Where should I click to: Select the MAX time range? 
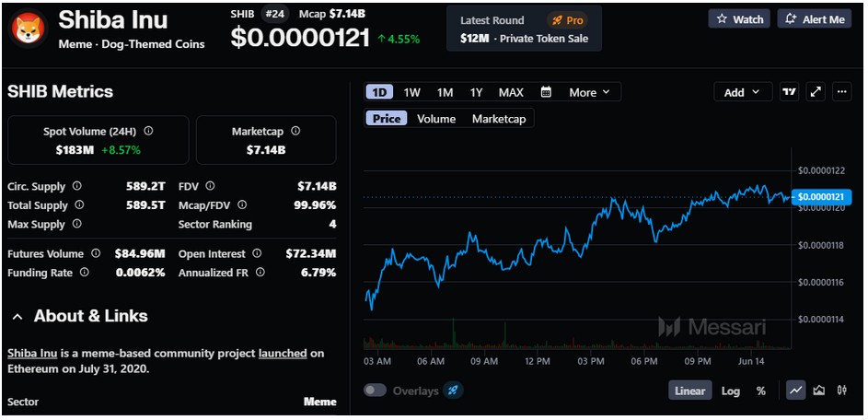[x=511, y=92]
